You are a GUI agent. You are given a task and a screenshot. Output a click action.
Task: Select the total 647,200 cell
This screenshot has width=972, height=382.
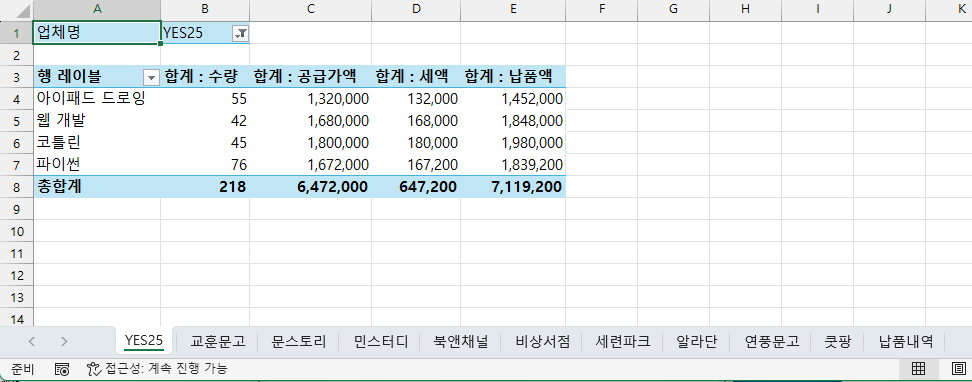click(x=416, y=187)
